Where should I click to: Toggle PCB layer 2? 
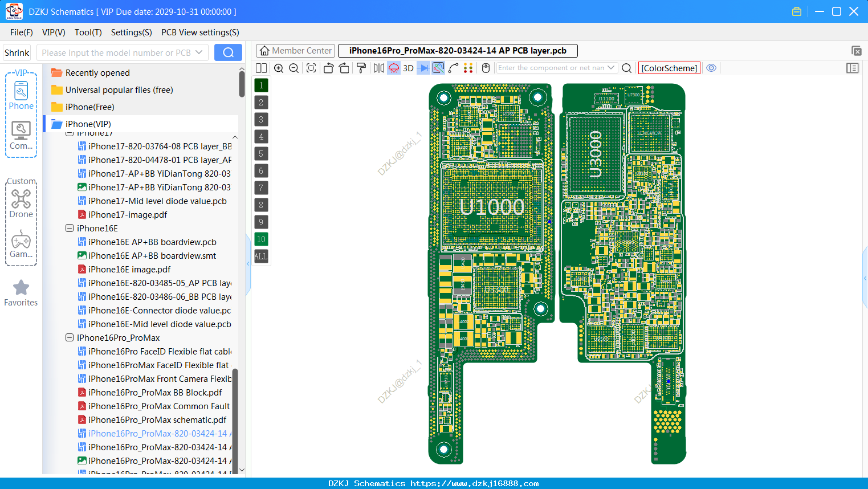[261, 103]
